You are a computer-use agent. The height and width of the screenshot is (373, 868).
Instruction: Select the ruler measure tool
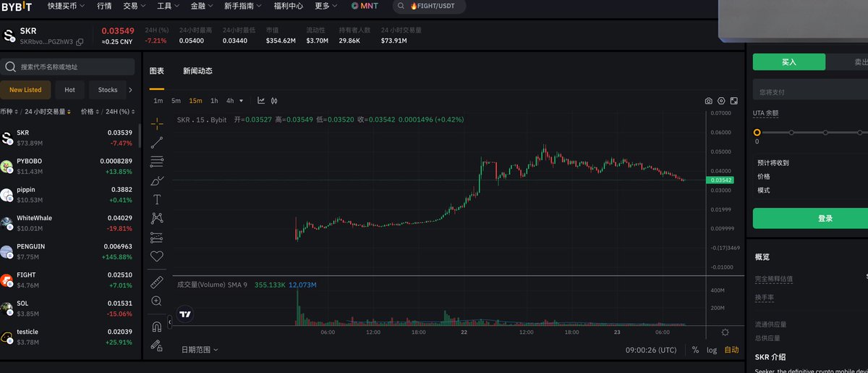[157, 282]
